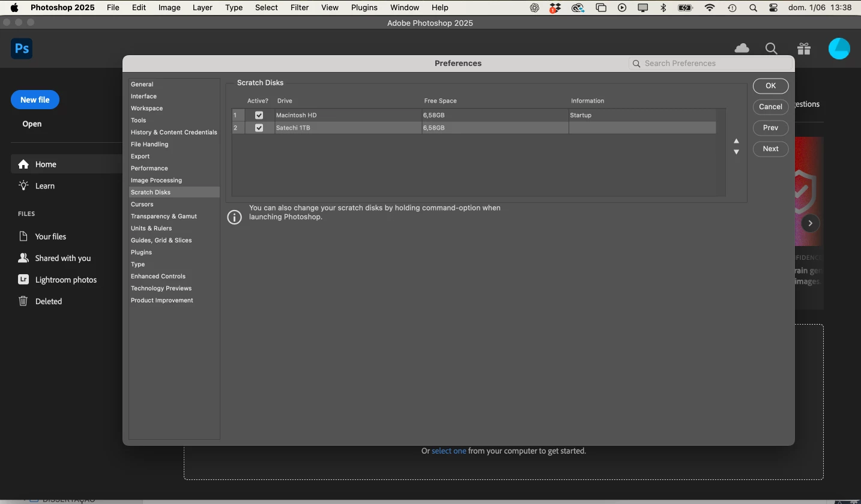Open the Apple menu
This screenshot has height=504, width=861.
(x=14, y=8)
